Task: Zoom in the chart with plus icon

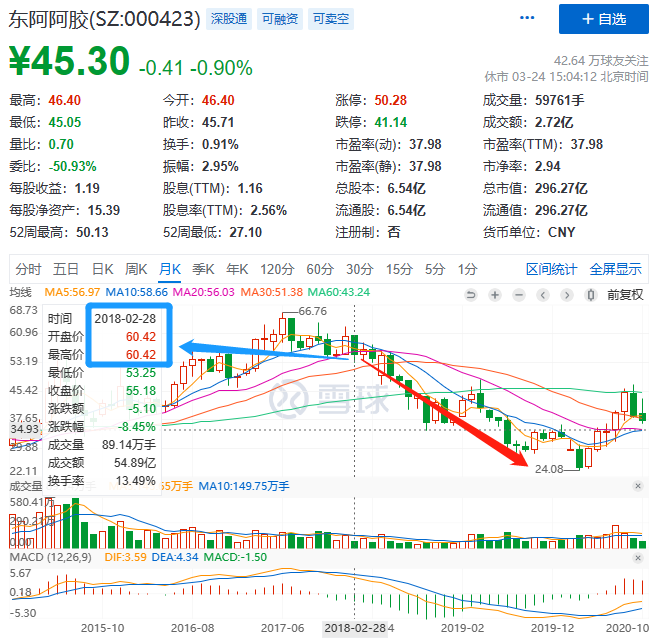Action: [495, 295]
